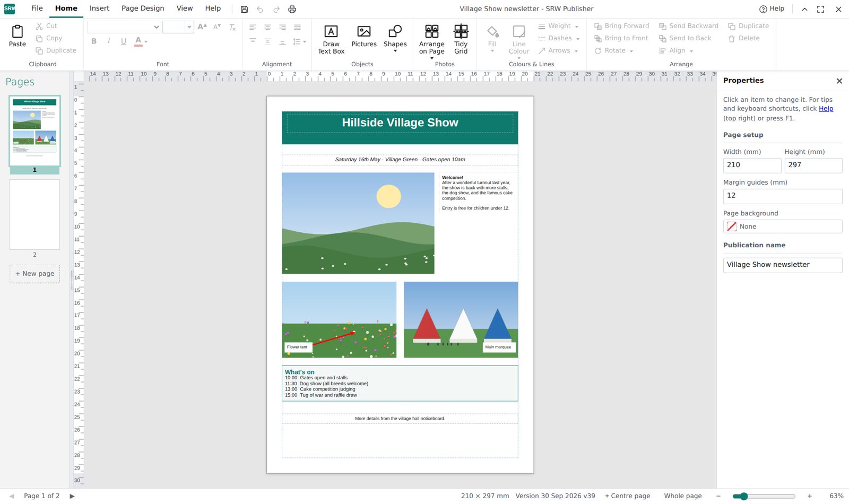Switch to the Insert ribbon tab
Screen dimensions: 849x504
point(99,8)
